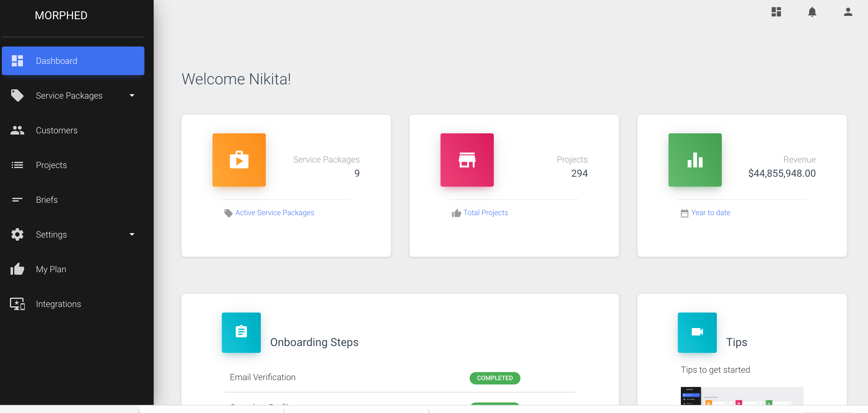
Task: Click the orange Service Packages briefcase icon
Action: (x=239, y=160)
